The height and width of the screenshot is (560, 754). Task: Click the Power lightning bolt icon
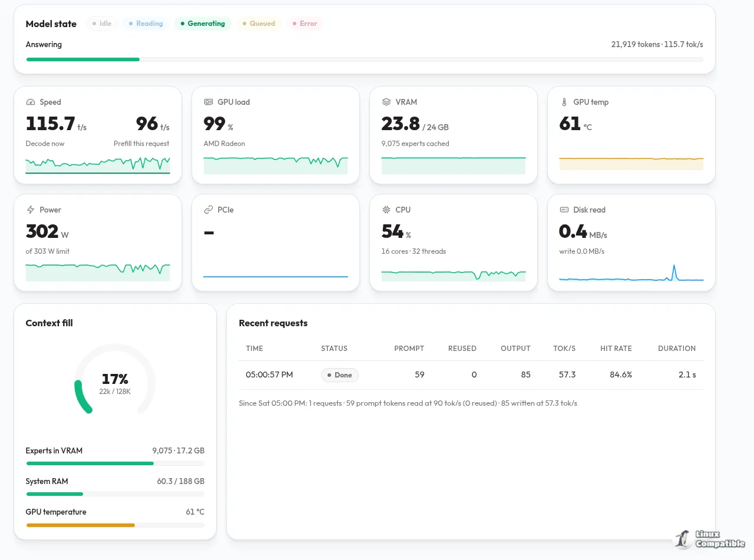tap(31, 210)
